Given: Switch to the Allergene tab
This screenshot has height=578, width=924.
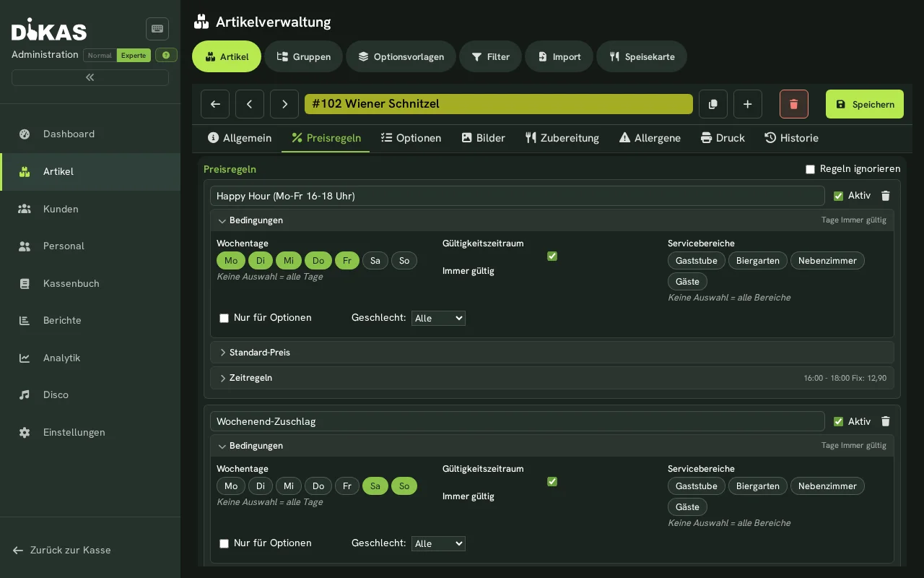Looking at the screenshot, I should pyautogui.click(x=650, y=138).
